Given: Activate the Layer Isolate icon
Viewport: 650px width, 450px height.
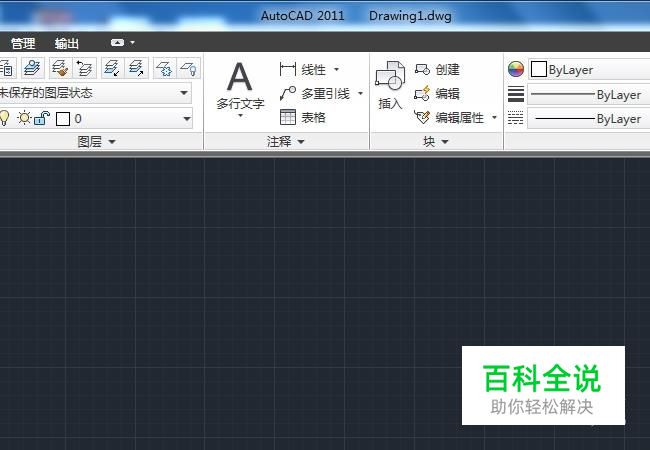Looking at the screenshot, I should [112, 68].
